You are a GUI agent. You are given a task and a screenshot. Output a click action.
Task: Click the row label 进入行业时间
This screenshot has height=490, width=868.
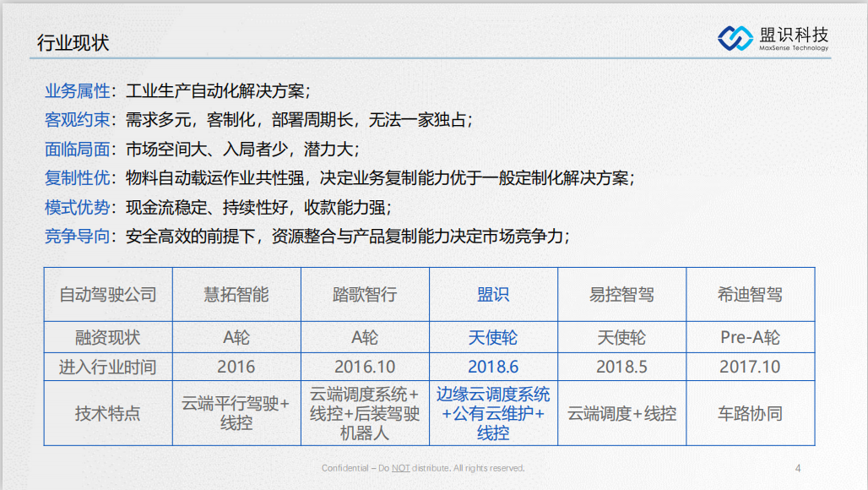click(108, 367)
